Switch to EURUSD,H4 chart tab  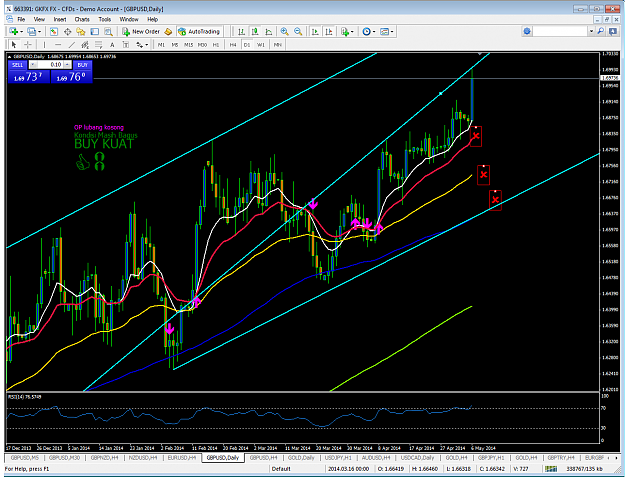click(x=181, y=458)
